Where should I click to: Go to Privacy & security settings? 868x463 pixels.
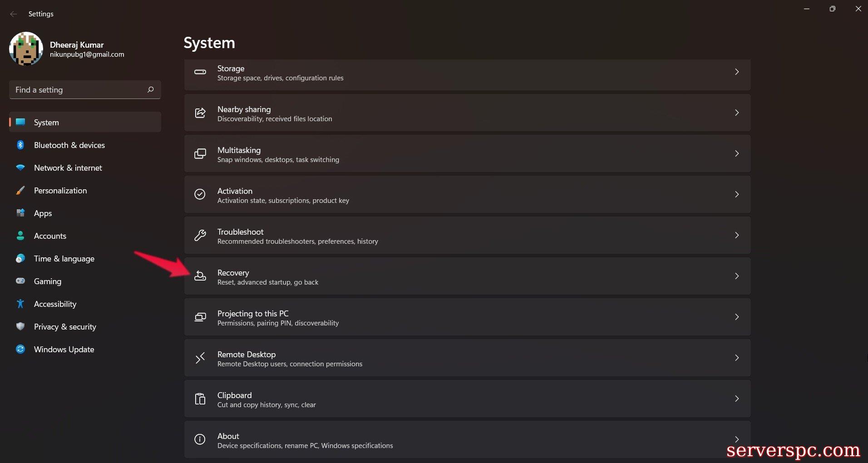click(x=65, y=327)
